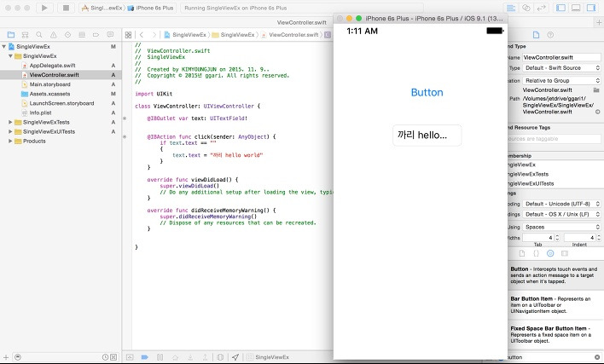Show the debug navigator
Viewport: 604px width, 364px height.
[82, 35]
